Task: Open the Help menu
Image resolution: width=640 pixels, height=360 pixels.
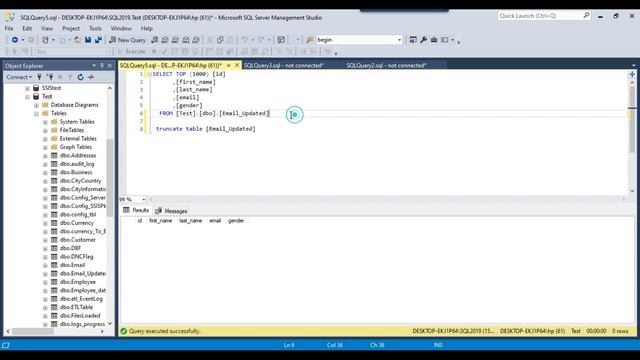Action: 147,29
